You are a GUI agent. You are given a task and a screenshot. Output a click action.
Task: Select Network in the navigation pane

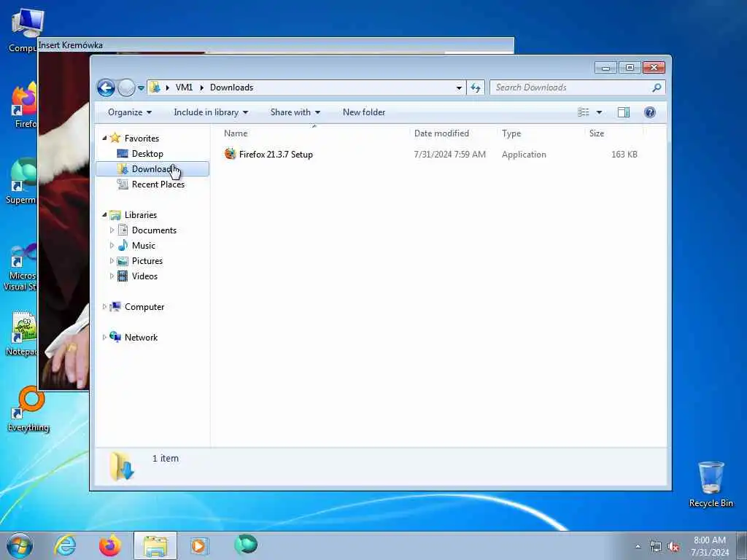[x=141, y=338]
